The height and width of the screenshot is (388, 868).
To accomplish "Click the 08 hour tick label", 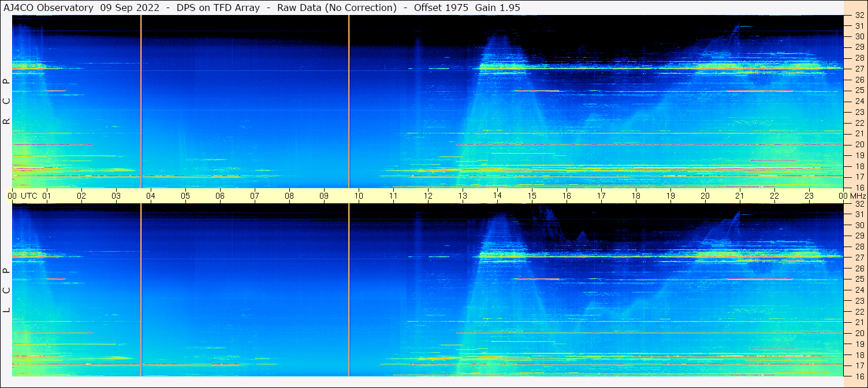I will (x=289, y=196).
